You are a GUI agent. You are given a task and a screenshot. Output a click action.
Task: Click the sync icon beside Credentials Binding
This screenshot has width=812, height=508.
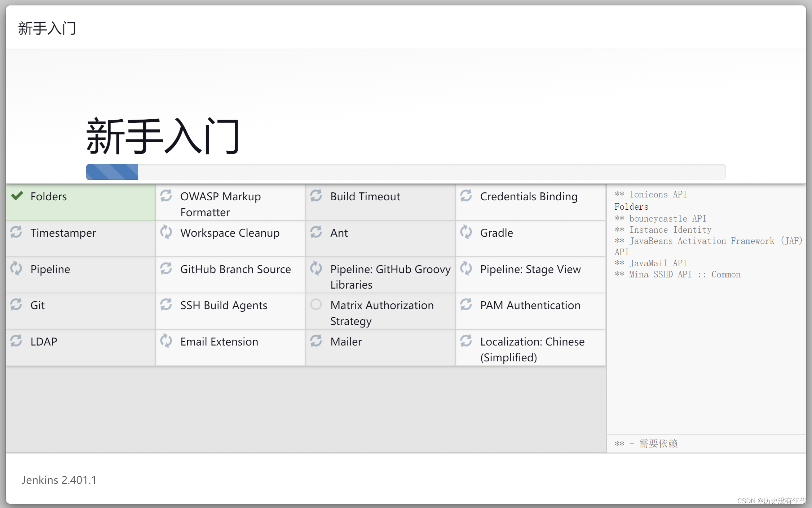pyautogui.click(x=466, y=196)
